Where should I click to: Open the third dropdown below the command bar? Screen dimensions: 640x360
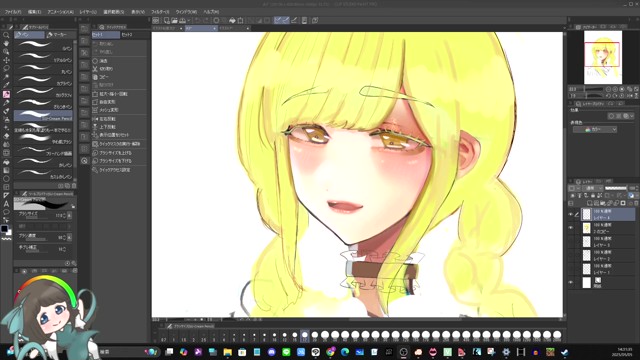click(234, 28)
